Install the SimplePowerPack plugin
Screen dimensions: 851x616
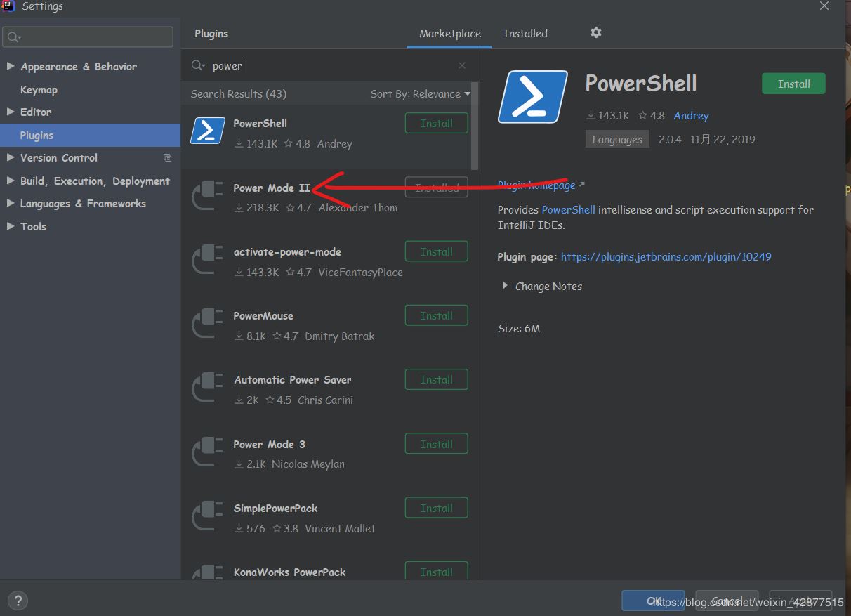tap(437, 508)
